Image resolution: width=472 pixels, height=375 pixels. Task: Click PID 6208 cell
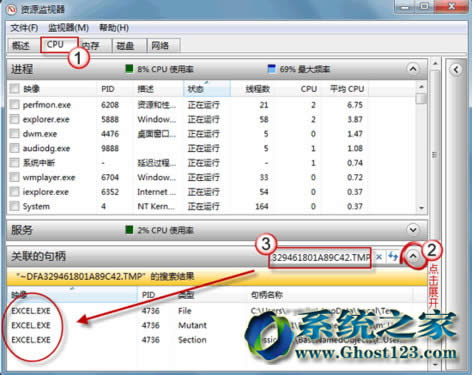[110, 105]
